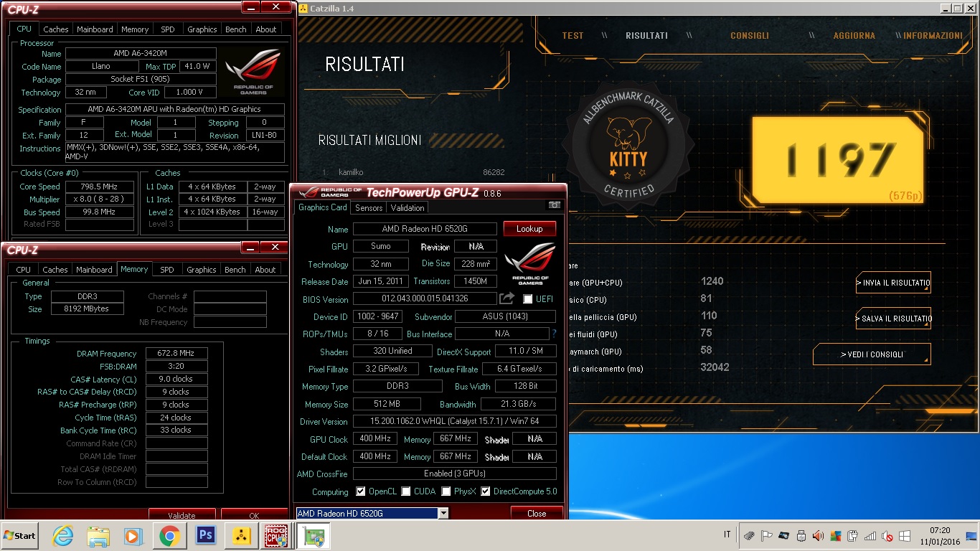Open the power plug battery tray icon
Image resolution: width=980 pixels, height=551 pixels.
(853, 535)
